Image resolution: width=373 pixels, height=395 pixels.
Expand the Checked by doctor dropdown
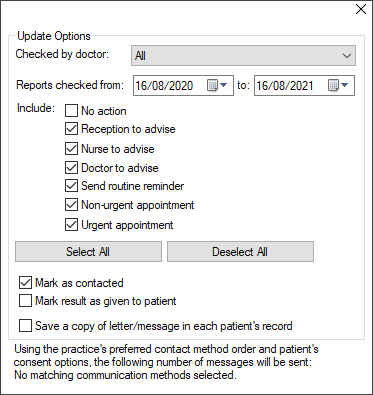tap(347, 56)
